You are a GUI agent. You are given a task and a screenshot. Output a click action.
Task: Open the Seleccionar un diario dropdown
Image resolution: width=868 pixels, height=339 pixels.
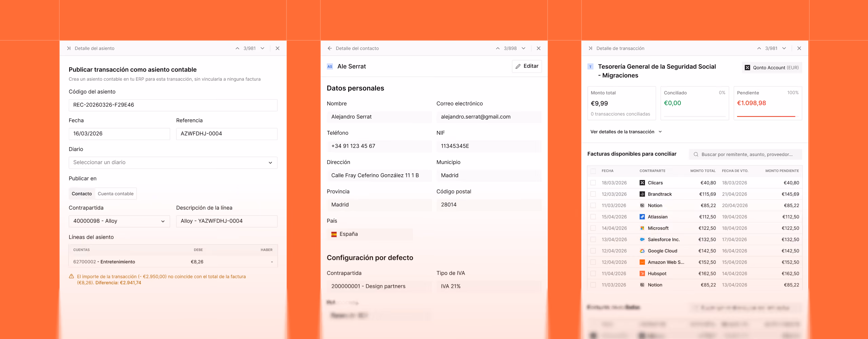173,163
